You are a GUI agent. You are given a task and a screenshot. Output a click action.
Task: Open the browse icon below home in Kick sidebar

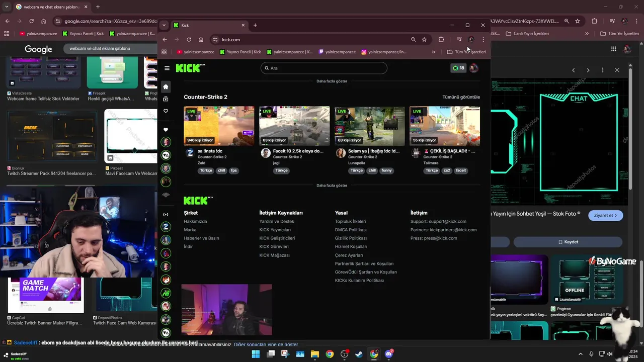point(166,99)
